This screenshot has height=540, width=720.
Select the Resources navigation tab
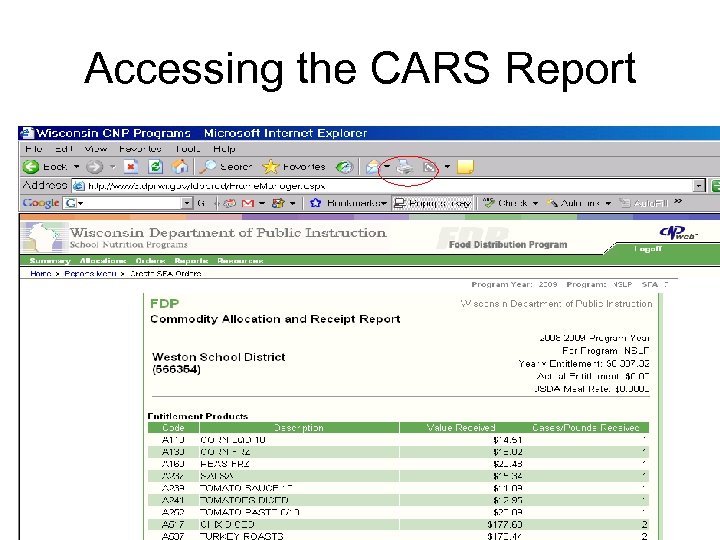[240, 261]
